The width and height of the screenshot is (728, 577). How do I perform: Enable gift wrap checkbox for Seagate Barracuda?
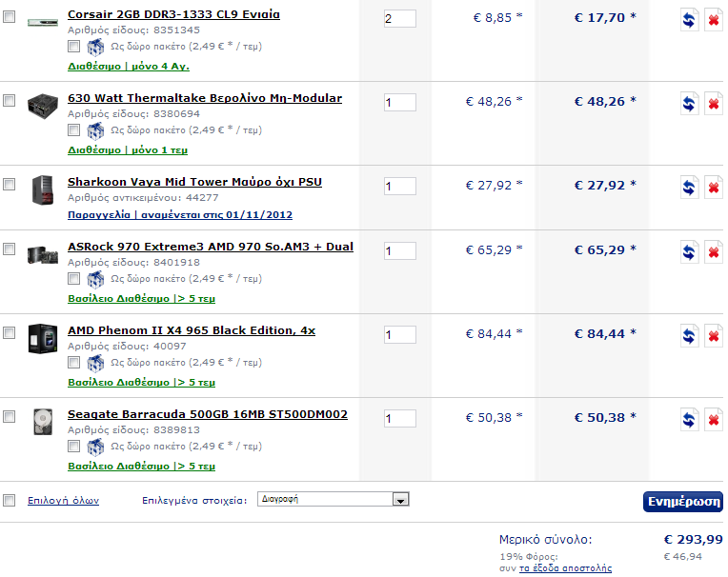pos(73,446)
